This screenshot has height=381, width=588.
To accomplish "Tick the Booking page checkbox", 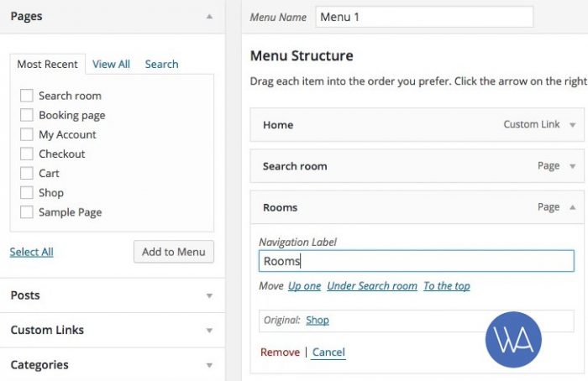I will [x=27, y=115].
